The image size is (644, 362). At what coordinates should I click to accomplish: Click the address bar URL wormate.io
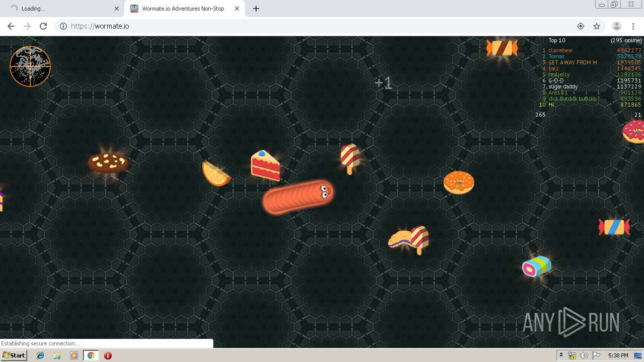[100, 26]
